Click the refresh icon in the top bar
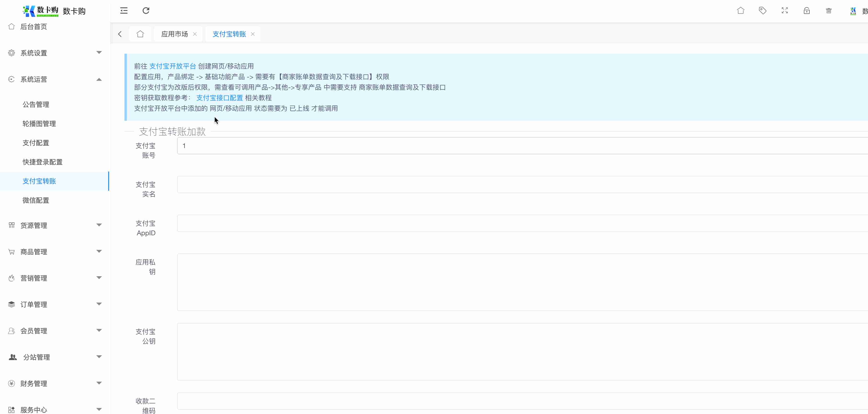 [x=146, y=11]
